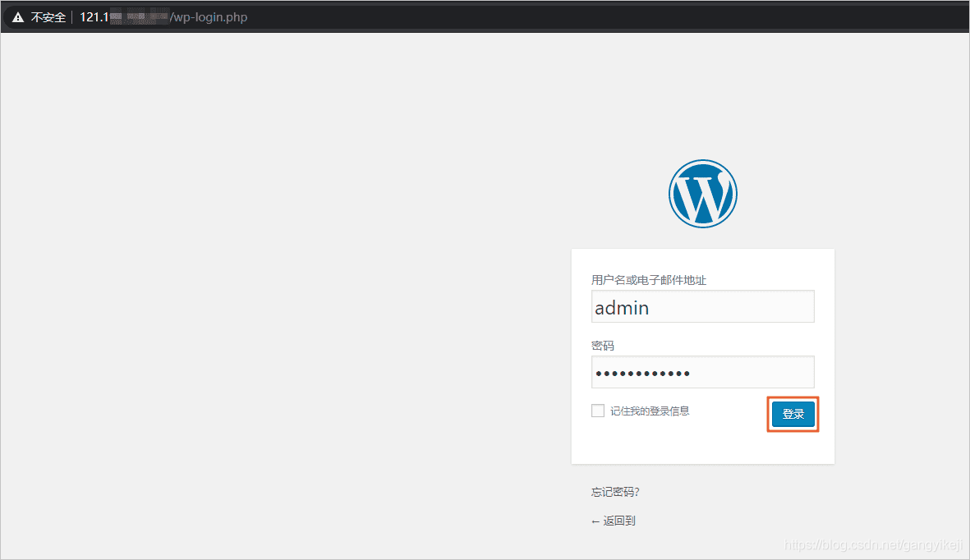Click the 记住我的登录信息 label text

(650, 411)
